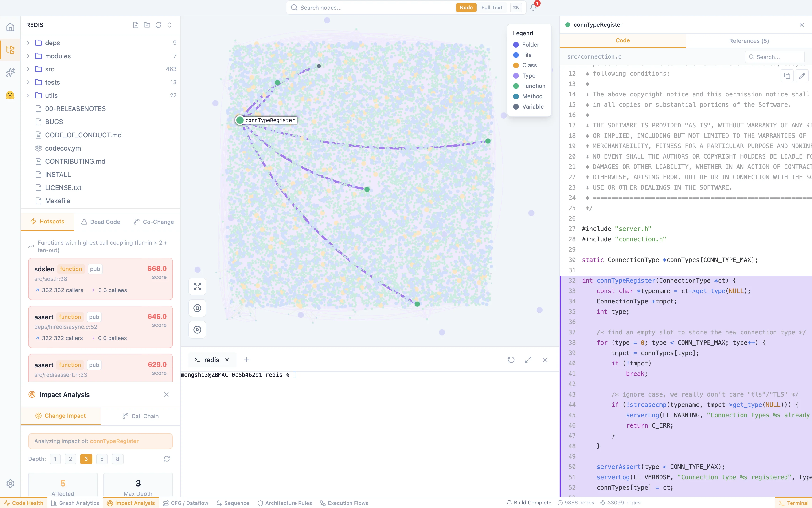Viewport: 812px width, 508px height.
Task: Create new file in REDIS explorer
Action: 136,25
